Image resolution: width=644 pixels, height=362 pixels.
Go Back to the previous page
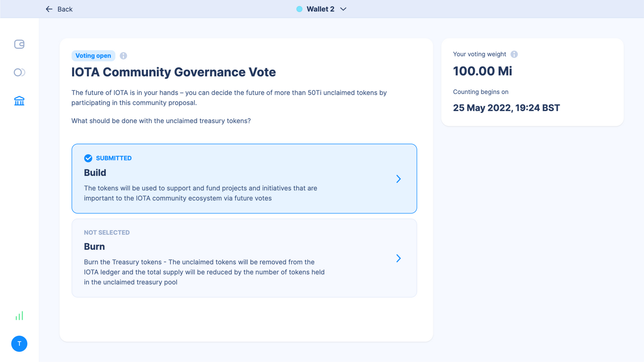pos(59,9)
